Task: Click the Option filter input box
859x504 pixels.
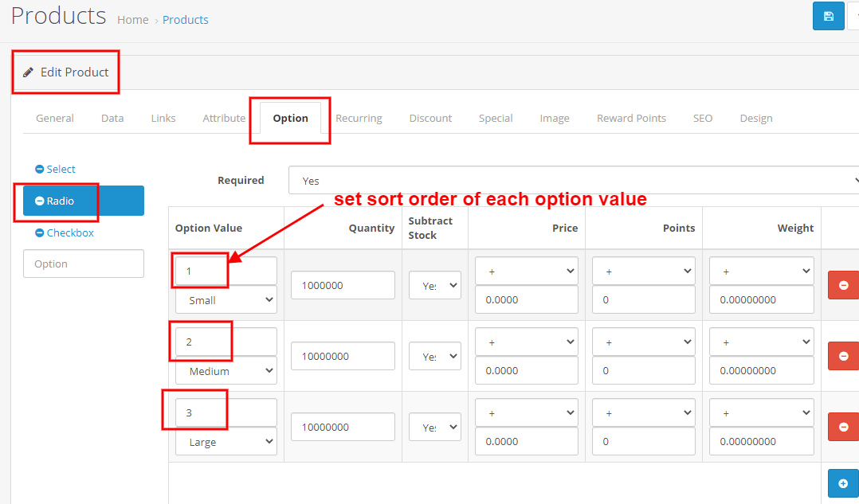Action: (x=83, y=264)
